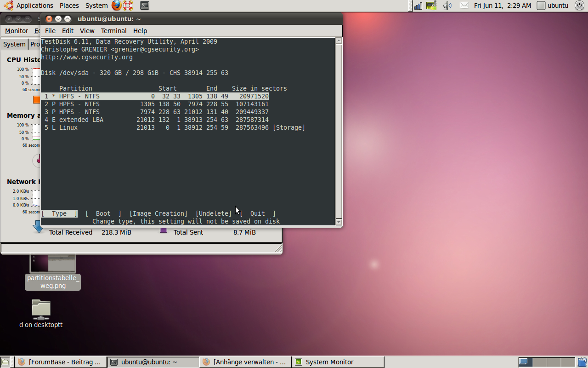Open the terminal Edit menu

(68, 31)
